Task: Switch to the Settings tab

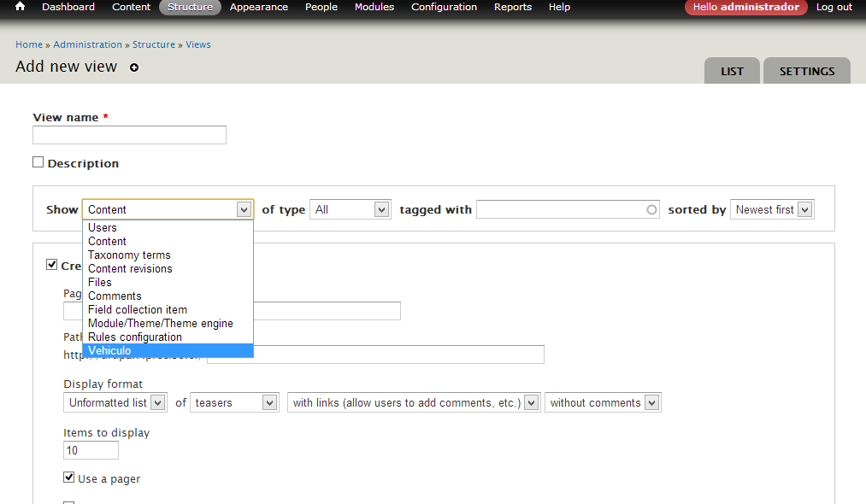Action: (806, 72)
